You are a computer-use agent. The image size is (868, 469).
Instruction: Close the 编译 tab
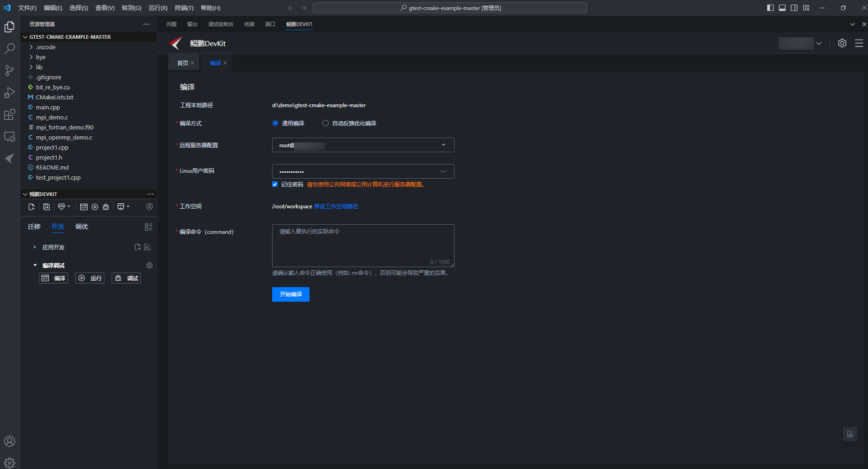225,63
